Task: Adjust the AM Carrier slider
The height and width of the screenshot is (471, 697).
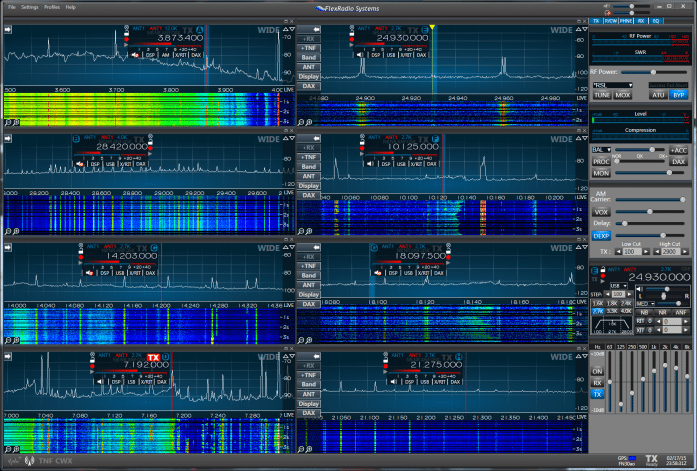Action: pyautogui.click(x=649, y=200)
